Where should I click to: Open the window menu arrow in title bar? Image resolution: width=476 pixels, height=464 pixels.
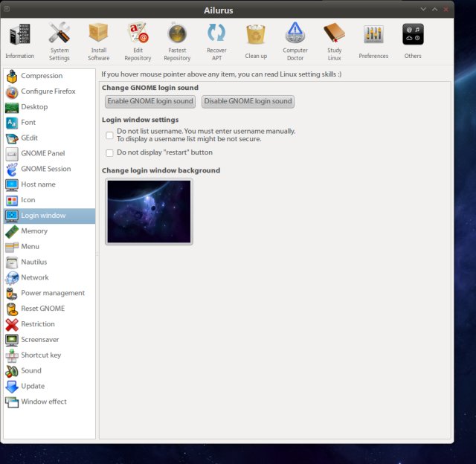(x=423, y=10)
